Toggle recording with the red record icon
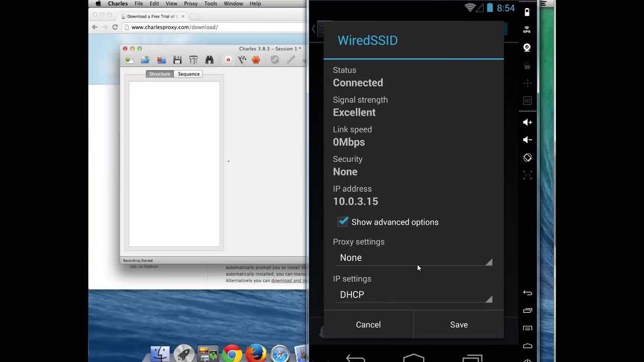Screen dimensions: 644x362 tap(228, 60)
